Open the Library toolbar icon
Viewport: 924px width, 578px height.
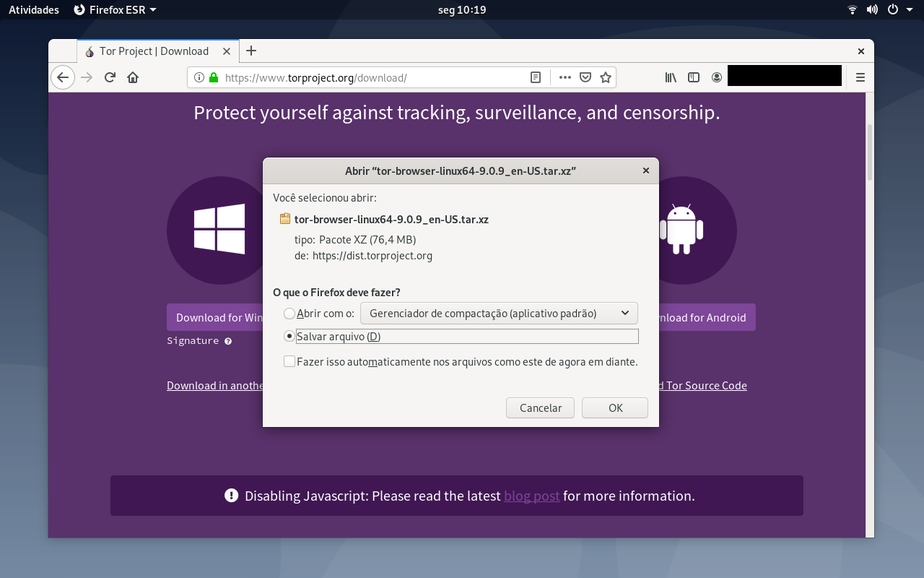[671, 77]
